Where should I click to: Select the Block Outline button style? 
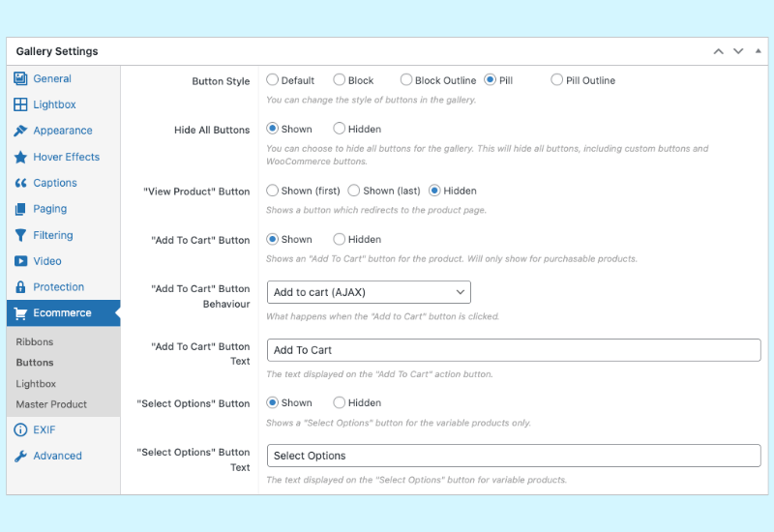pos(406,80)
